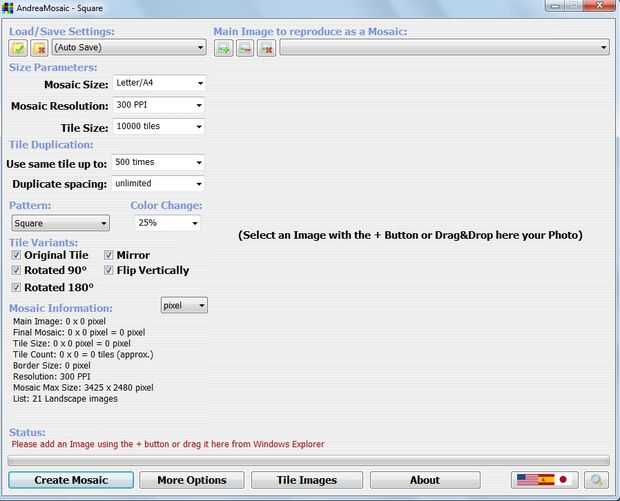Click the add main image plus button
Viewport: 620px width, 501px height.
[224, 48]
